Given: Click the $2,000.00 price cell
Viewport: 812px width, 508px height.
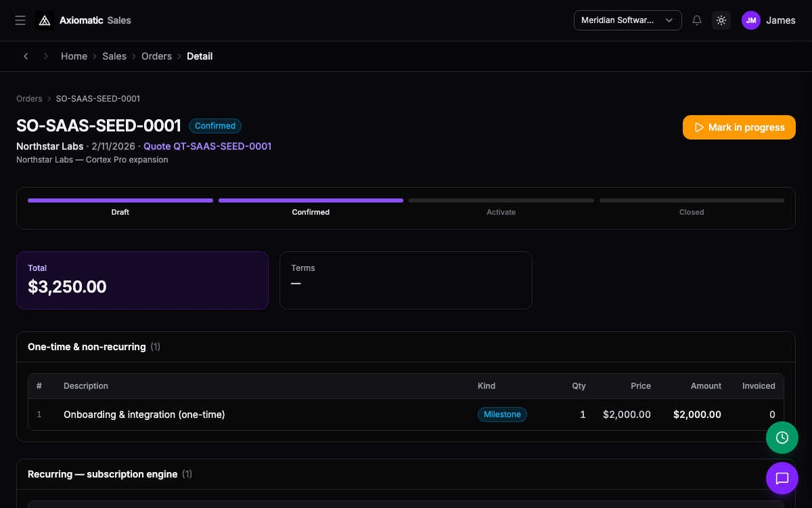Looking at the screenshot, I should click(627, 415).
